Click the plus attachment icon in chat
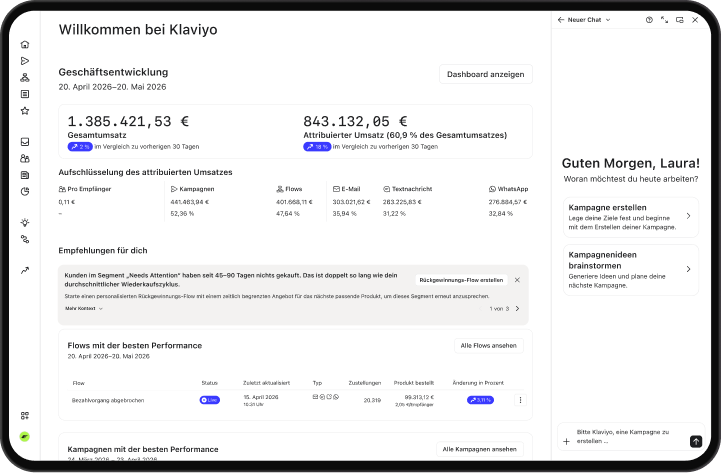 click(566, 441)
